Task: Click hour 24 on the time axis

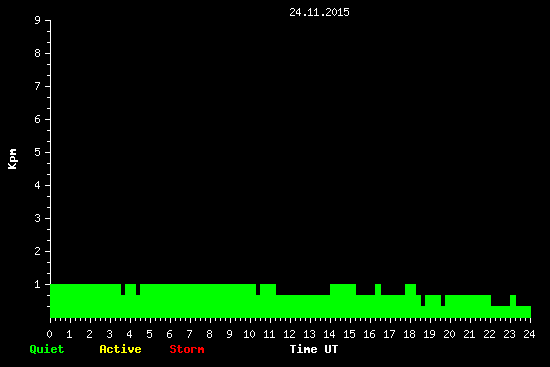Action: pyautogui.click(x=529, y=334)
